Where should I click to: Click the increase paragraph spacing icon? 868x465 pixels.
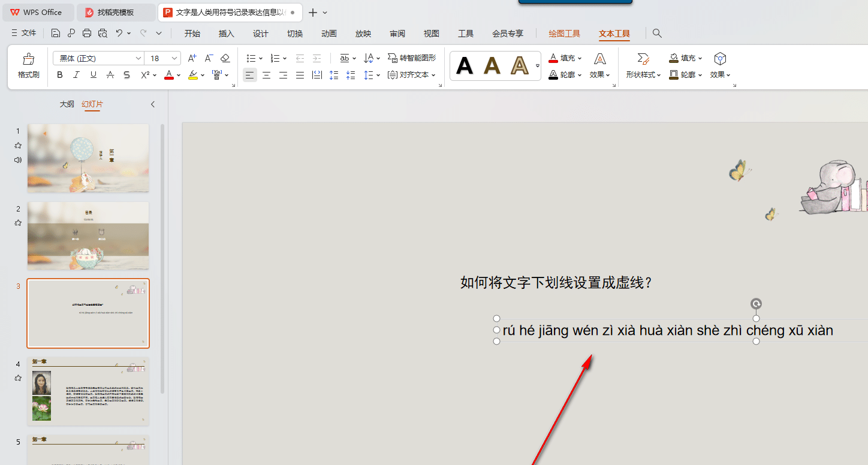(334, 75)
